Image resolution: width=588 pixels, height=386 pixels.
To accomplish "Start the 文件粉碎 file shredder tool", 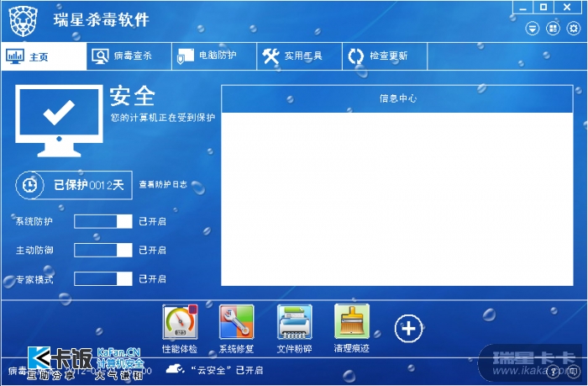I will point(294,329).
